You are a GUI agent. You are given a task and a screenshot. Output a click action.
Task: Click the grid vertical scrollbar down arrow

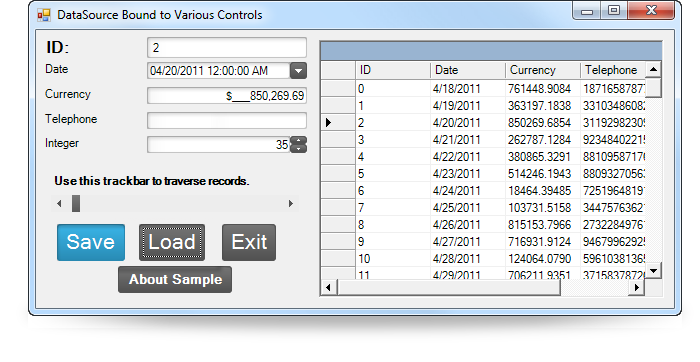point(653,270)
